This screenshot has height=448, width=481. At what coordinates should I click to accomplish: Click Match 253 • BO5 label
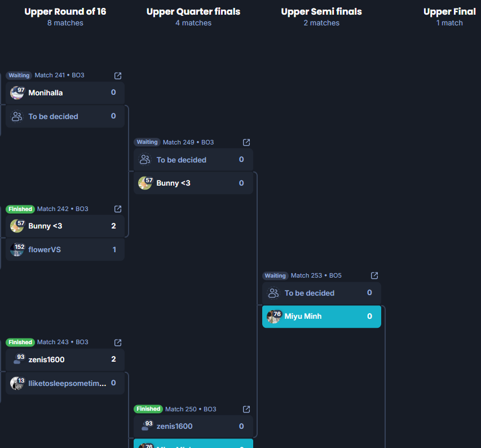pos(316,275)
